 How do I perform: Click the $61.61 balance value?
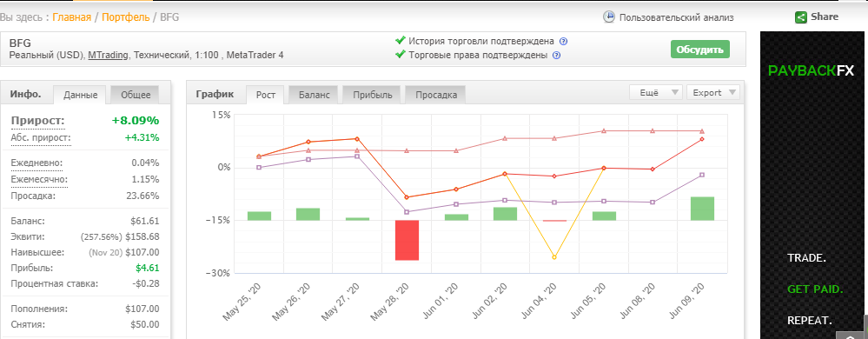coord(145,221)
